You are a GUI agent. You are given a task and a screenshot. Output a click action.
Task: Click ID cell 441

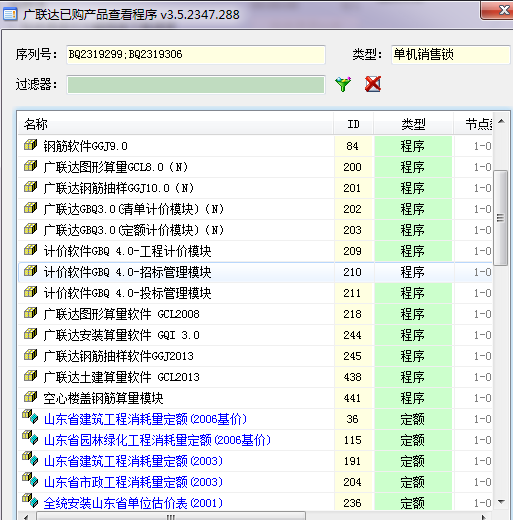354,398
